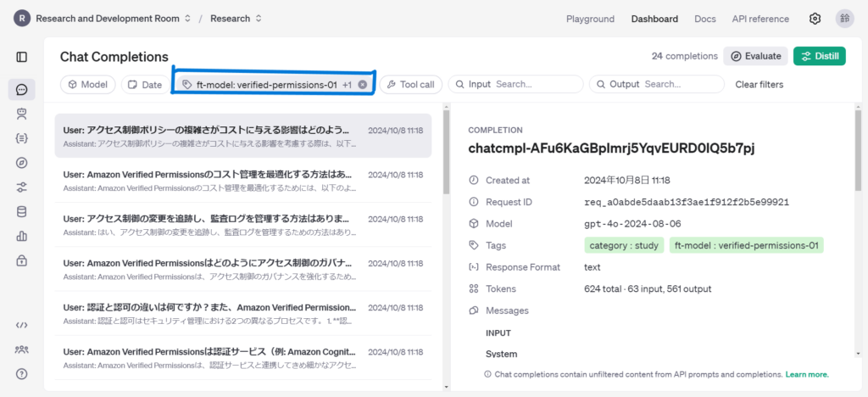The width and height of the screenshot is (868, 397).
Task: Open Storage database icon in sidebar
Action: (22, 211)
